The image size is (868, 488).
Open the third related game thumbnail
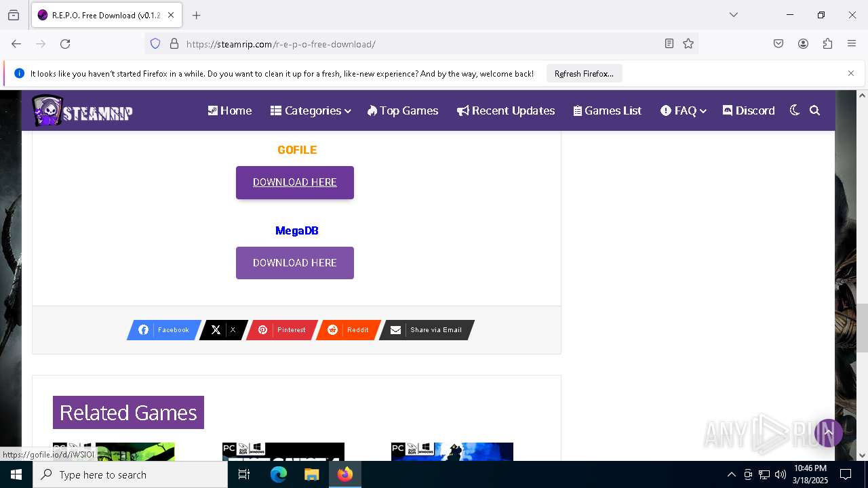(x=452, y=451)
